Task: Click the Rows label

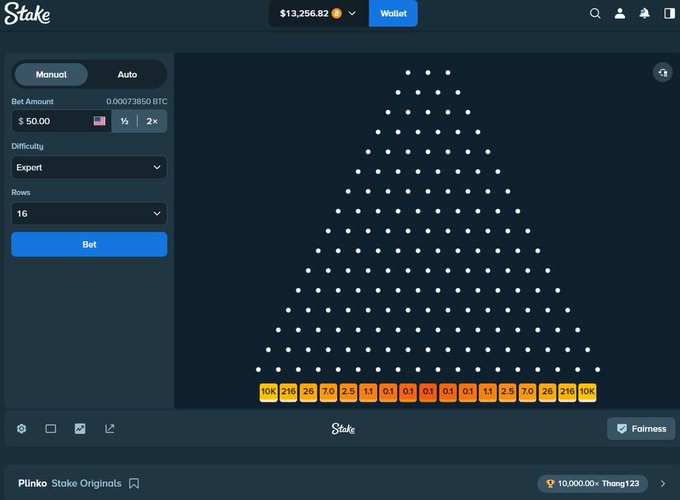Action: (x=21, y=192)
